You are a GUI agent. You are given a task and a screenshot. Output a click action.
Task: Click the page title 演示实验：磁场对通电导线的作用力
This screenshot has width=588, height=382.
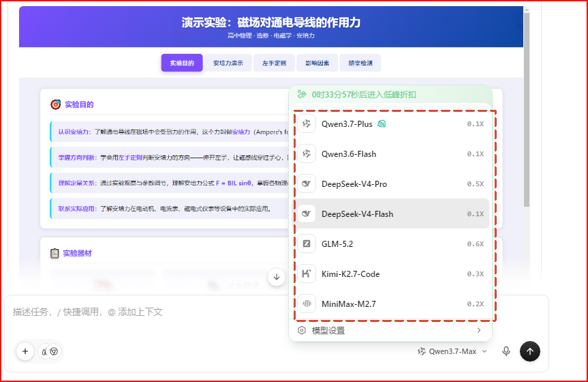270,23
